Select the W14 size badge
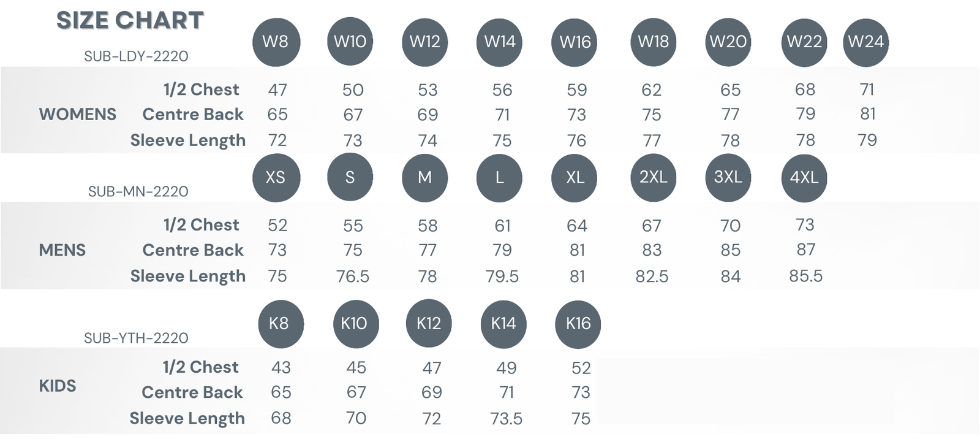Image resolution: width=980 pixels, height=439 pixels. point(499,42)
